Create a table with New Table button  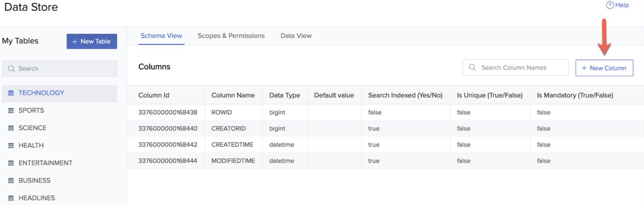(92, 41)
